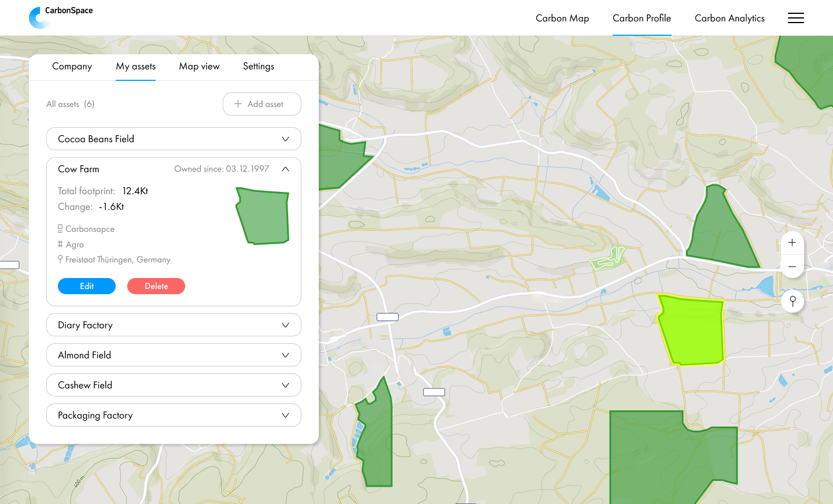Collapse the Cow Farm details
833x504 pixels.
(x=285, y=169)
